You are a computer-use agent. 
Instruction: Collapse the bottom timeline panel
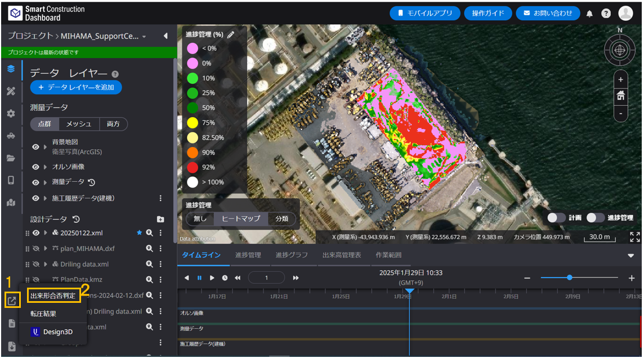tap(631, 256)
